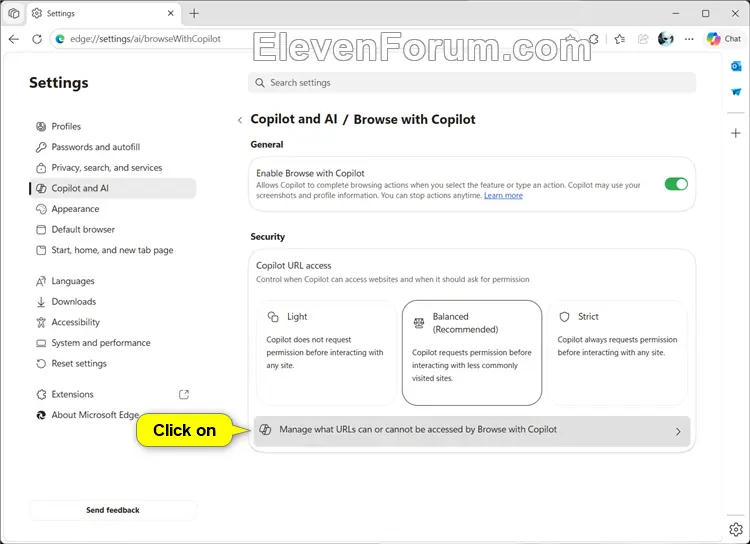
Task: Open the profile avatar menu
Action: pyautogui.click(x=666, y=39)
